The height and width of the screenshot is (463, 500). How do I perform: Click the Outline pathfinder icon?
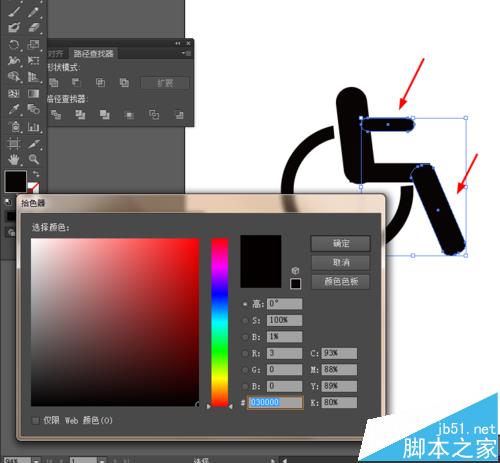coord(154,115)
